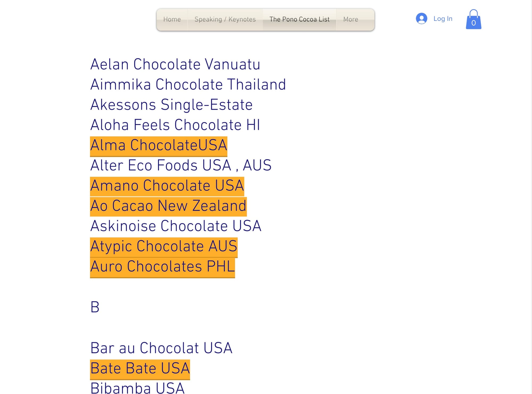Open the Auro Chocolates PHL link
The height and width of the screenshot is (394, 532).
[163, 266]
